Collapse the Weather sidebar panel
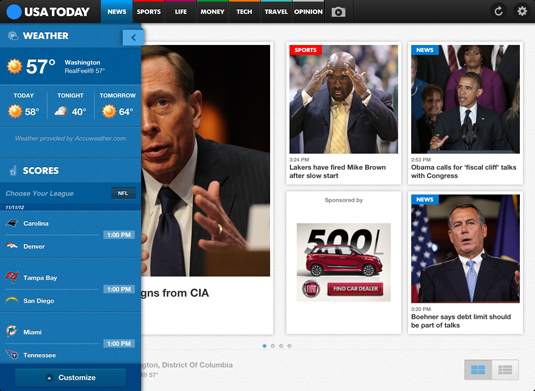 coord(133,38)
